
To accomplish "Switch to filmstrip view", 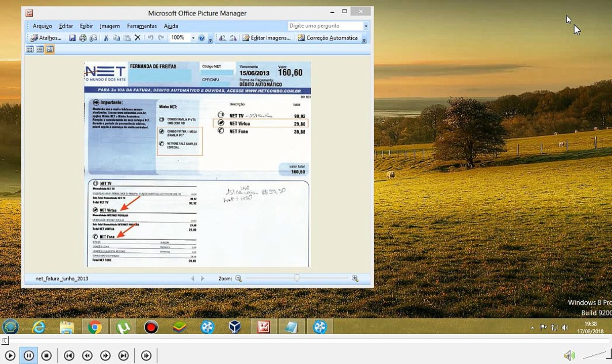I will [x=39, y=50].
